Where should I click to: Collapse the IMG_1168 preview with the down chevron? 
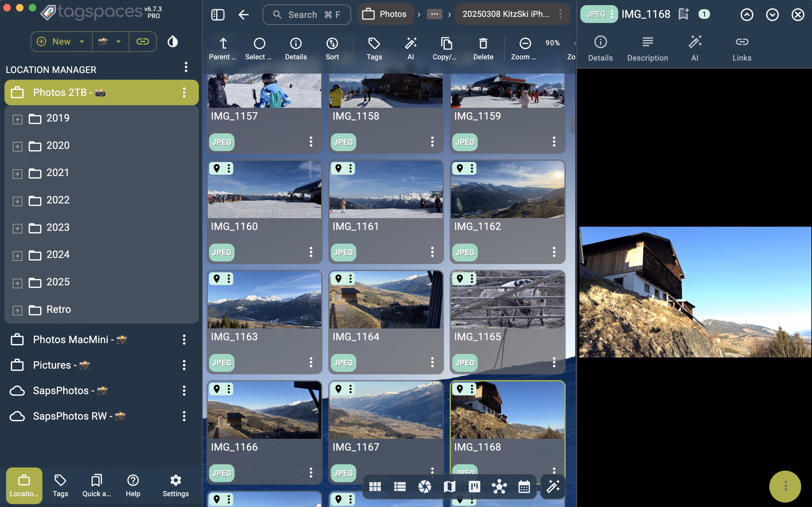(x=772, y=14)
